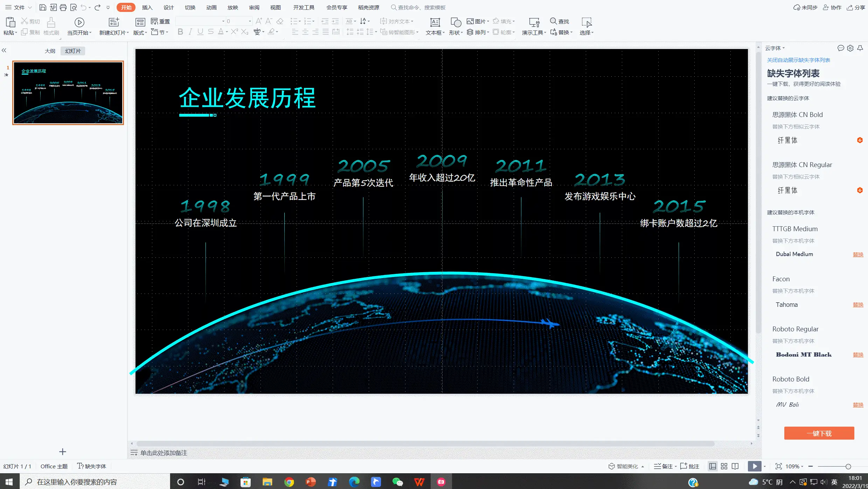The width and height of the screenshot is (868, 489).
Task: Click the Print icon in quick access bar
Action: pyautogui.click(x=63, y=7)
